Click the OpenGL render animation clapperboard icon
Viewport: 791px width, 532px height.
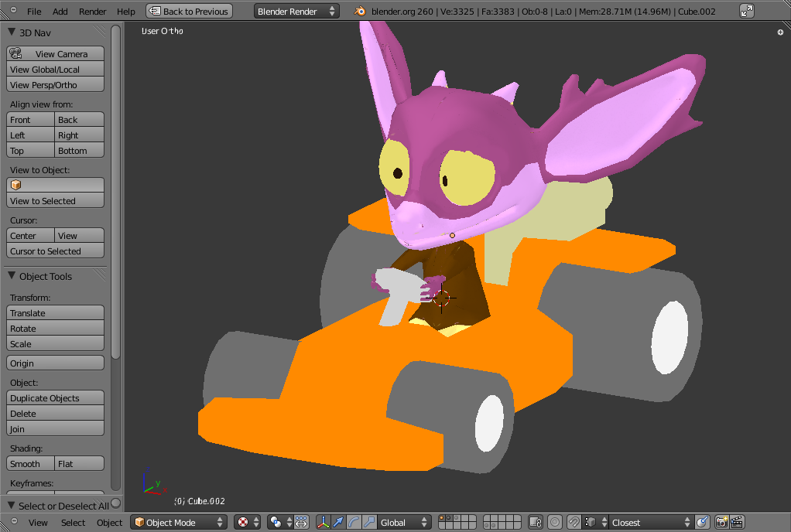[x=737, y=523]
